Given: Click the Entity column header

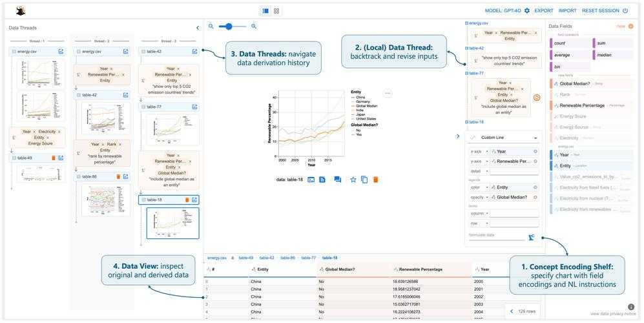Looking at the screenshot, I should pos(282,269).
